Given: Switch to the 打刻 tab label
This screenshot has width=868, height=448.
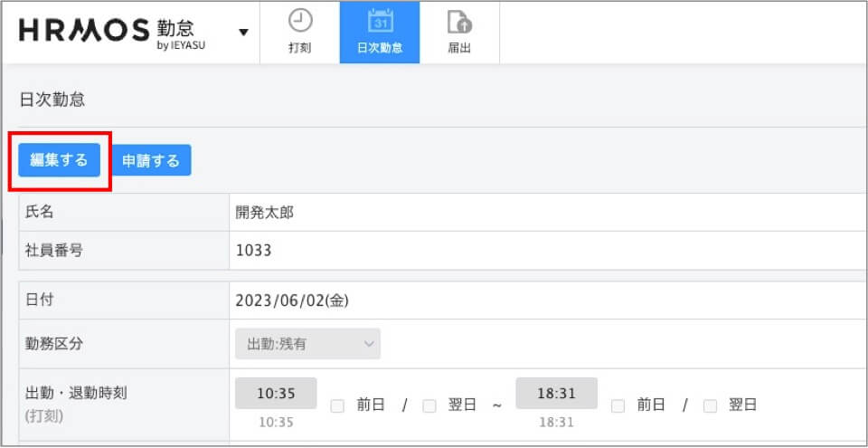Looking at the screenshot, I should pyautogui.click(x=300, y=48).
